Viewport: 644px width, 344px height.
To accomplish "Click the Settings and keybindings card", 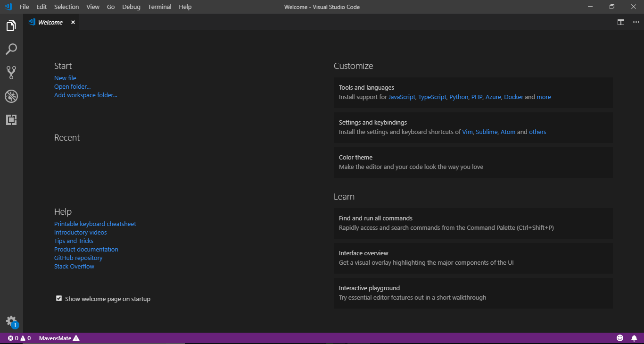I will pos(473,127).
